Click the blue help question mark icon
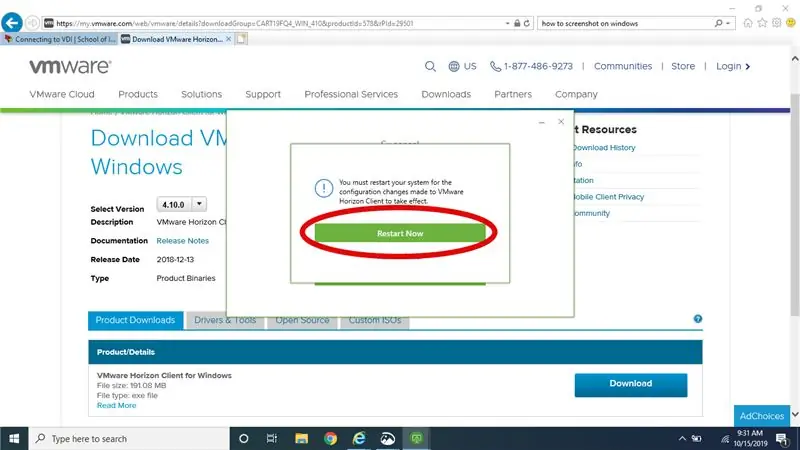This screenshot has width=800, height=450. click(697, 319)
